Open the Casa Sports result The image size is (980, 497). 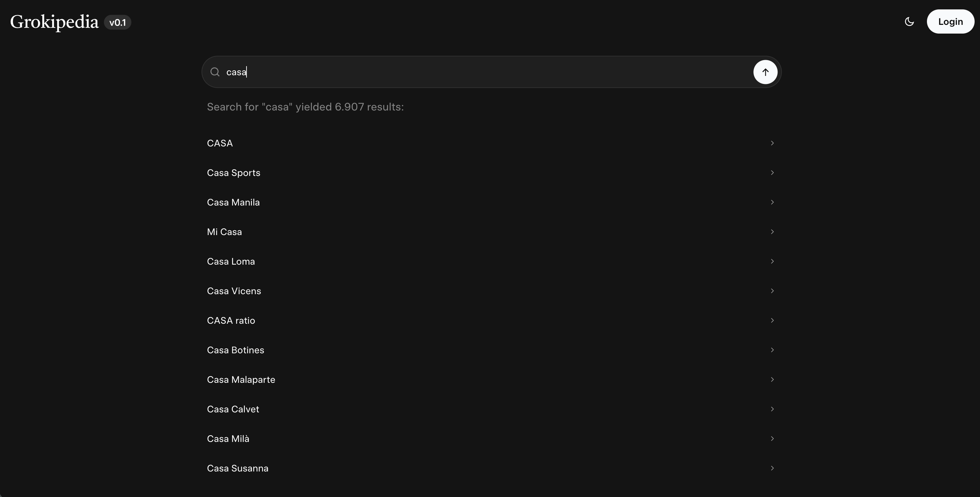(x=234, y=173)
